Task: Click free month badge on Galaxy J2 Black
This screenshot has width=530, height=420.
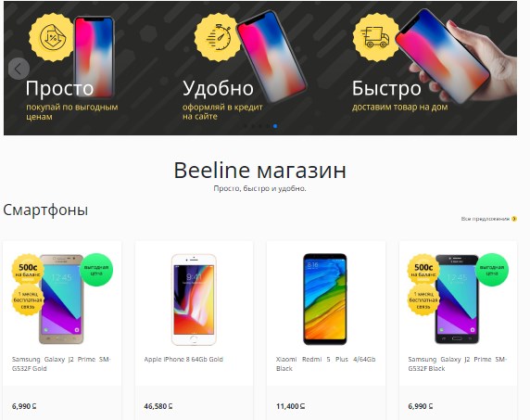Action: click(423, 299)
